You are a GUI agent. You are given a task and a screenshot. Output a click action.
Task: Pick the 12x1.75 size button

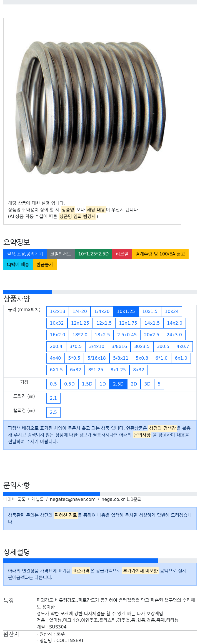(x=128, y=323)
